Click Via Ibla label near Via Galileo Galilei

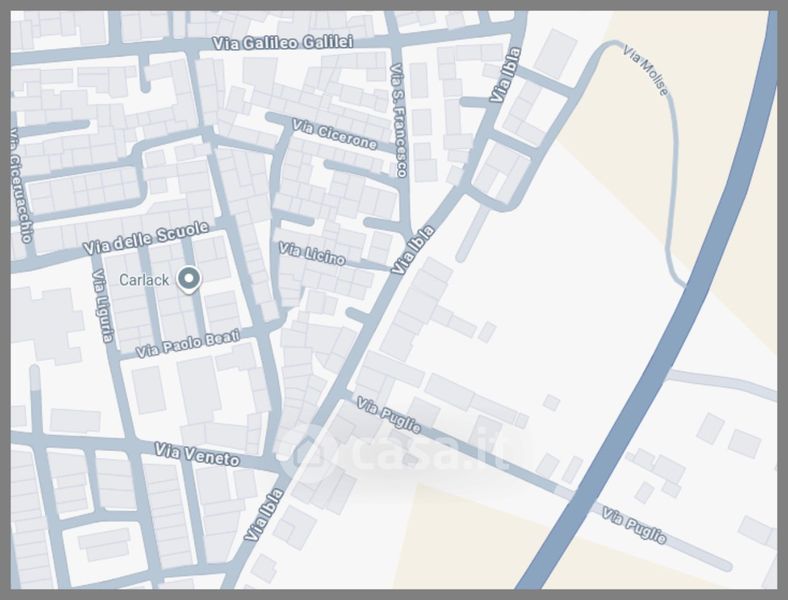[507, 74]
